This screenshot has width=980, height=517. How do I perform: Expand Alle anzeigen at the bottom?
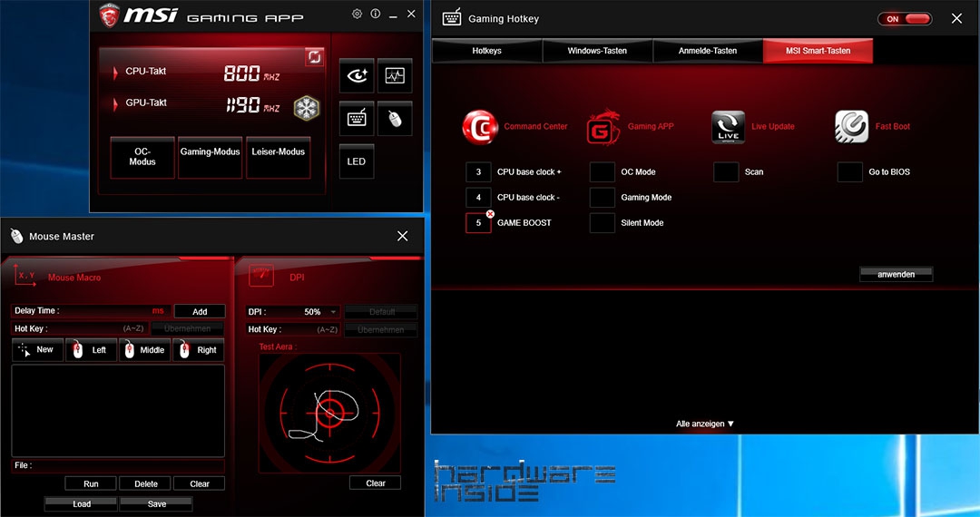pyautogui.click(x=705, y=424)
